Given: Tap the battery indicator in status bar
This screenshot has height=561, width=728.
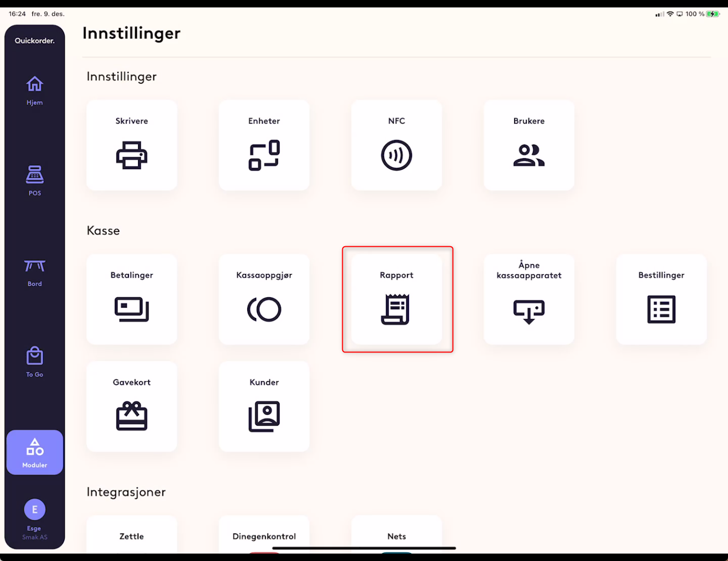Looking at the screenshot, I should (713, 14).
